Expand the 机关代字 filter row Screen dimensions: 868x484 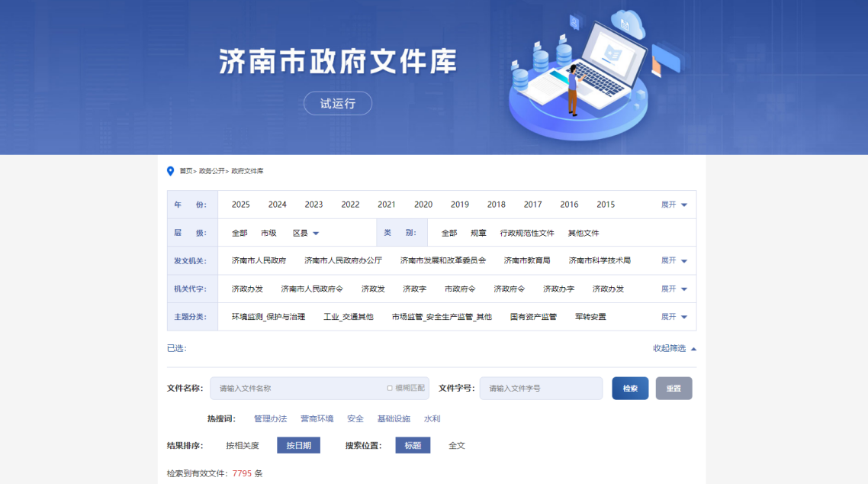click(x=674, y=289)
